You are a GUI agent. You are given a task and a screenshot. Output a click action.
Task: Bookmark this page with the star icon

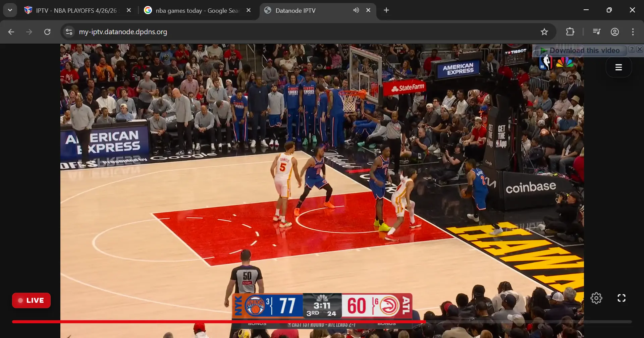(544, 32)
